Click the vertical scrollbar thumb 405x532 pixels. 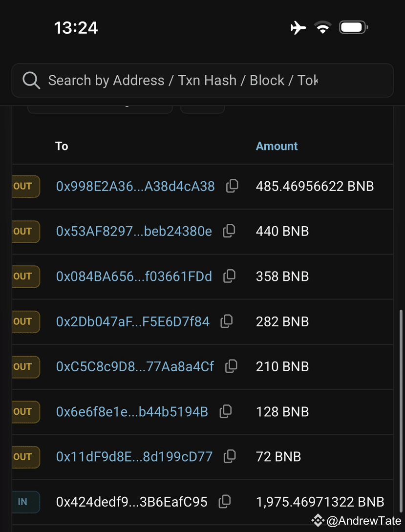click(401, 411)
